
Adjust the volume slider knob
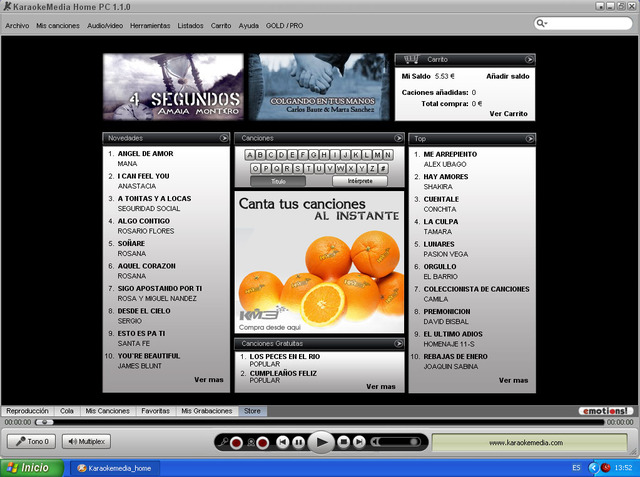click(x=414, y=442)
